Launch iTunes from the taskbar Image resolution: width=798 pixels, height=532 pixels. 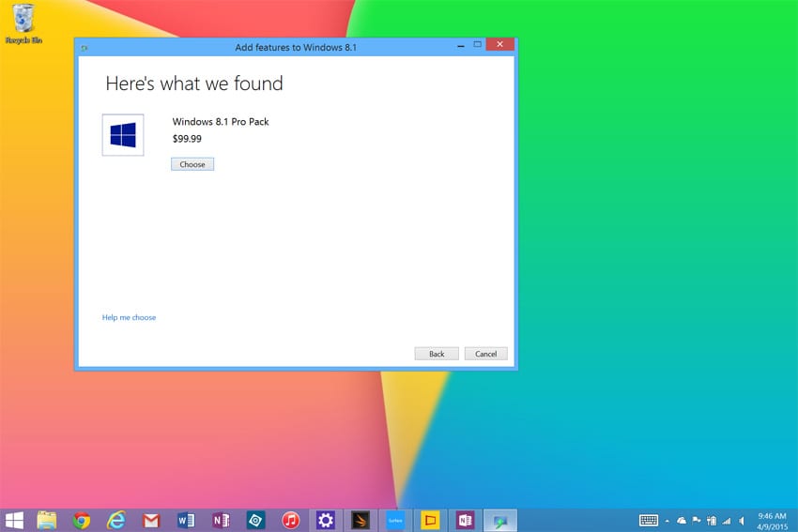pyautogui.click(x=291, y=521)
